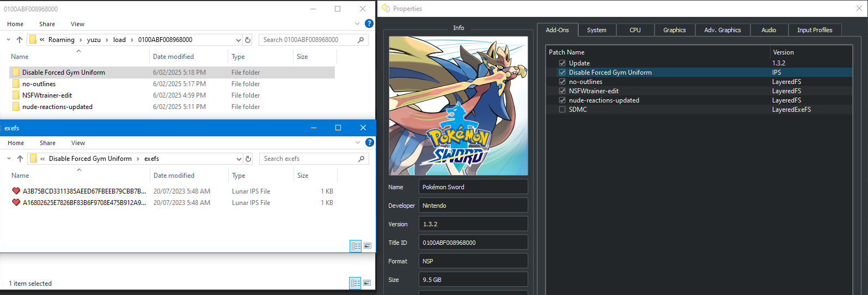Click the Disable Forced Gym Uniform folder icon
Viewport: 868px width, 295px height.
(x=16, y=72)
